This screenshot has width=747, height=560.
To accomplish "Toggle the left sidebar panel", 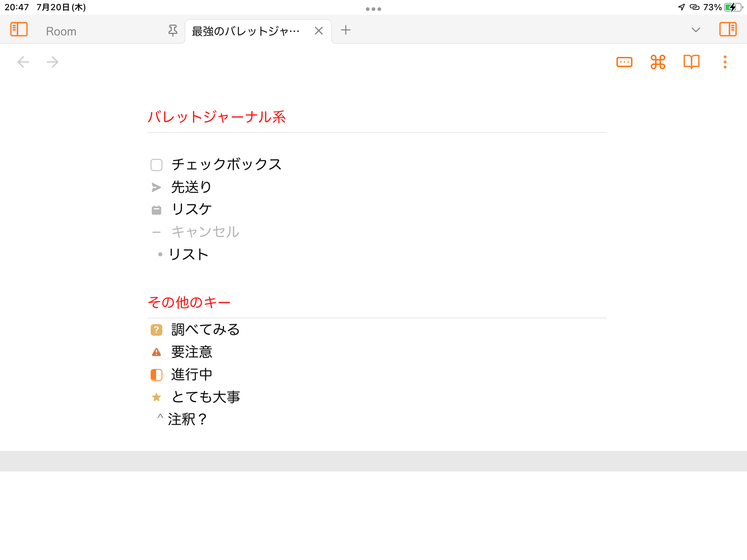I will pyautogui.click(x=19, y=29).
